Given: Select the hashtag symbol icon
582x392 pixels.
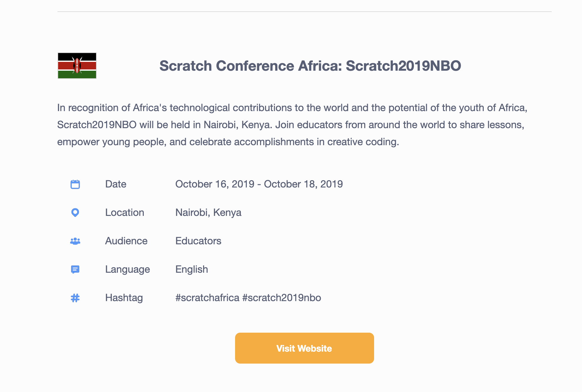Looking at the screenshot, I should [75, 298].
